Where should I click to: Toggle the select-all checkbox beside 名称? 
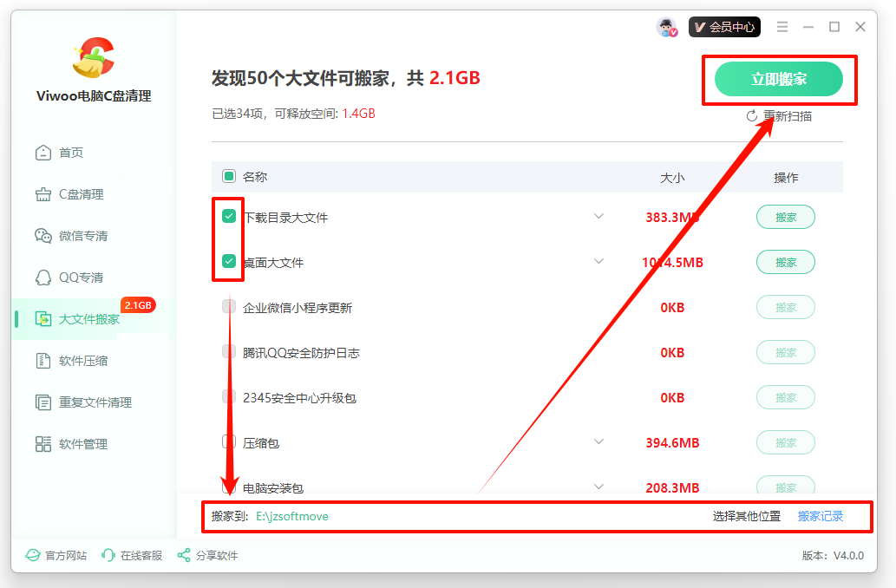click(x=228, y=175)
